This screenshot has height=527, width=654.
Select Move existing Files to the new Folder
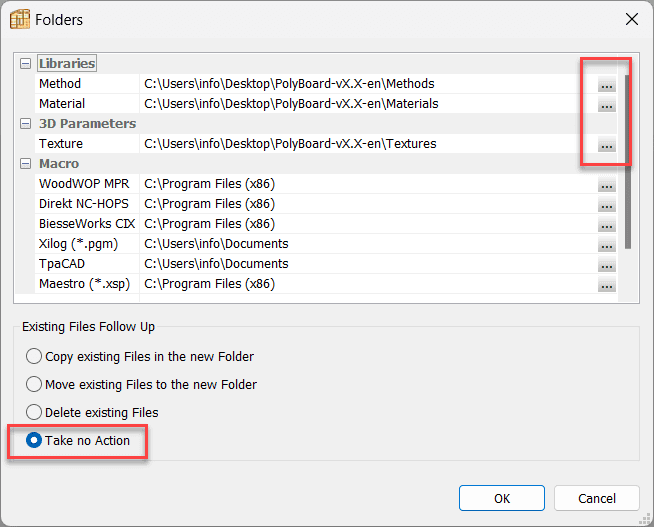141,384
